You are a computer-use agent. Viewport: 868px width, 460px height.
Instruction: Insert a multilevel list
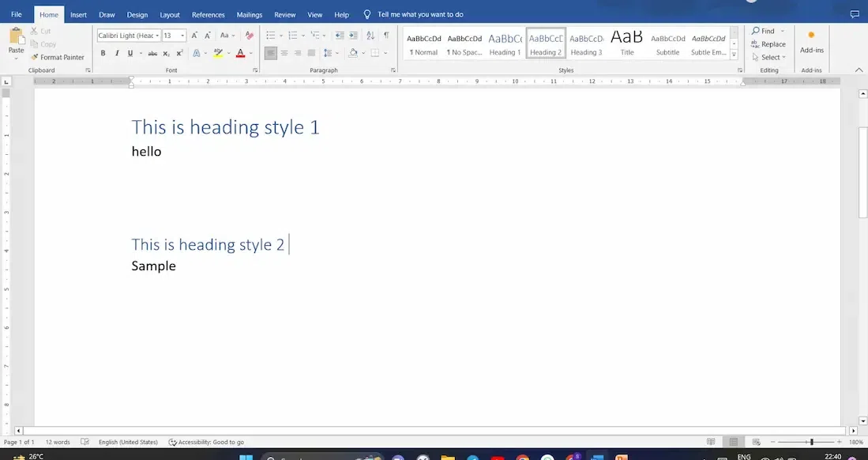coord(315,36)
